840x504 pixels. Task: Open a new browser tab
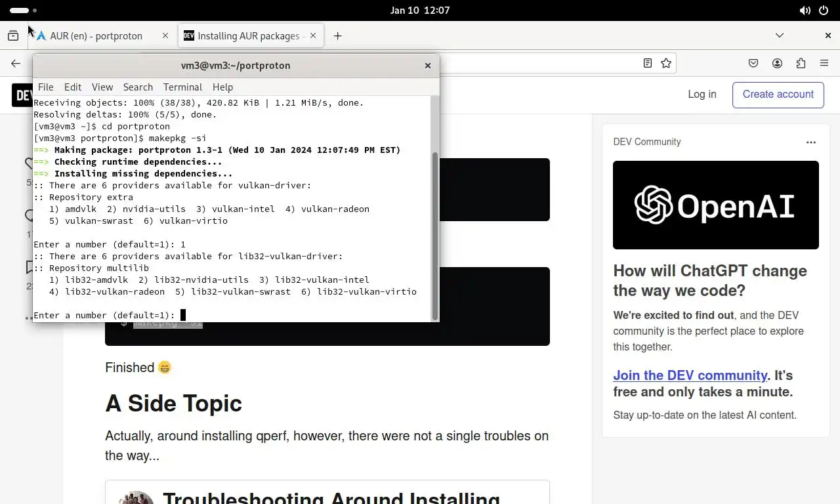337,36
